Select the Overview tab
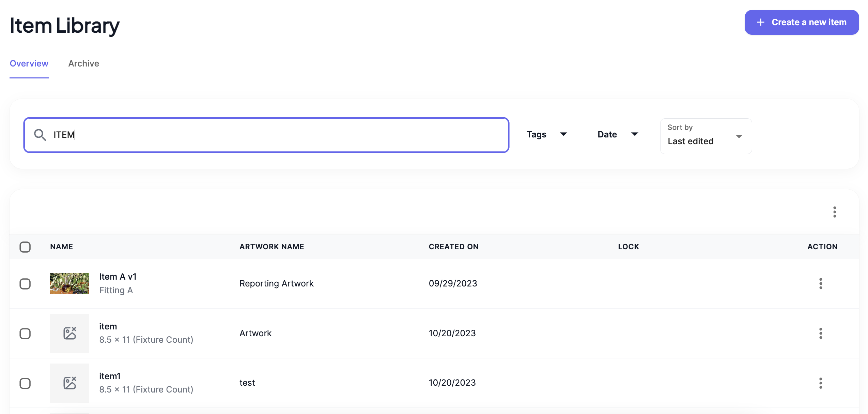Image resolution: width=868 pixels, height=414 pixels. 29,63
